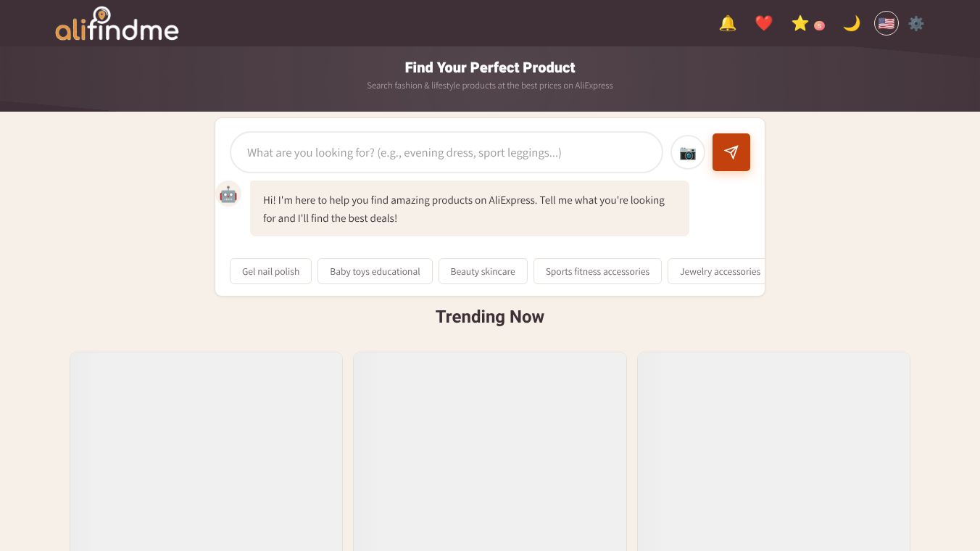The width and height of the screenshot is (980, 551).
Task: Toggle dark mode moon icon
Action: 851,24
